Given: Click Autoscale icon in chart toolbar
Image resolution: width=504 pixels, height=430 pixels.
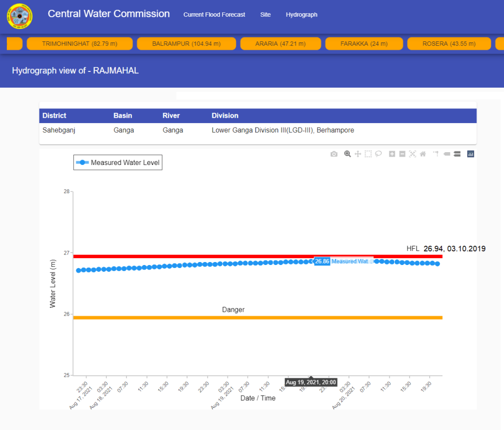Looking at the screenshot, I should (x=412, y=154).
